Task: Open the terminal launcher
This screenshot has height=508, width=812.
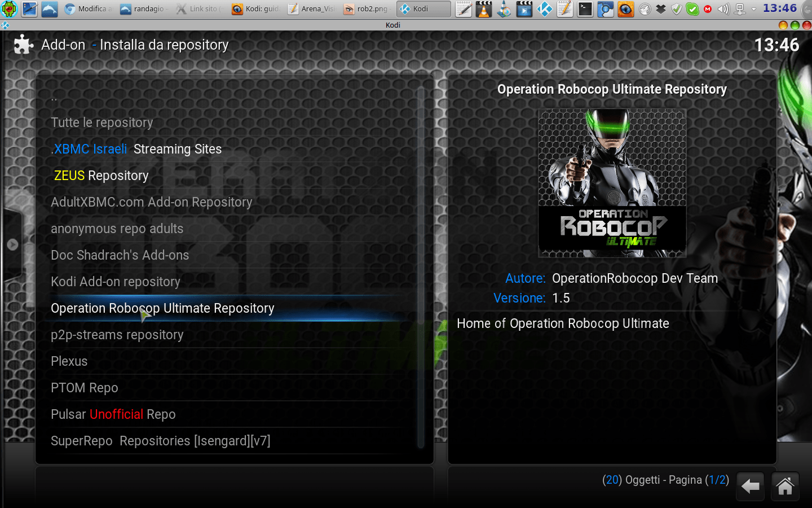Action: coord(585,8)
